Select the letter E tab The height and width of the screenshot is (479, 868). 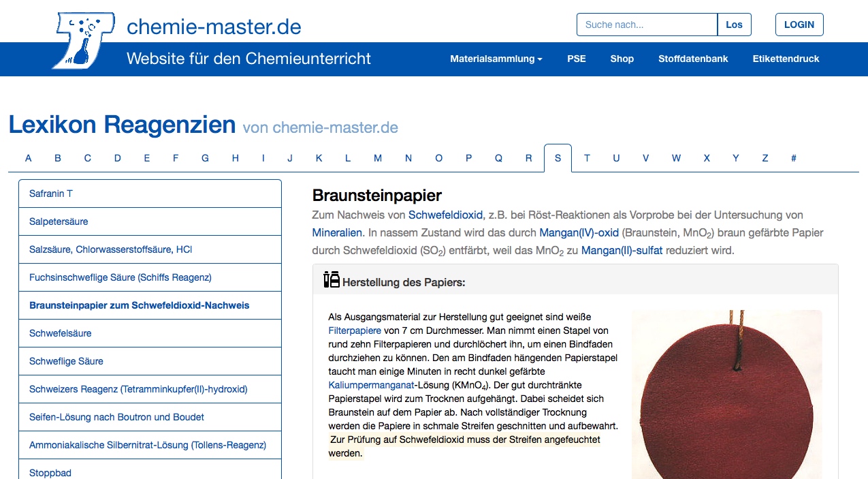point(147,158)
